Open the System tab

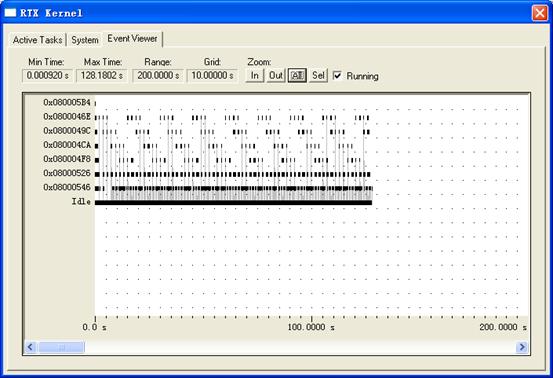[85, 40]
